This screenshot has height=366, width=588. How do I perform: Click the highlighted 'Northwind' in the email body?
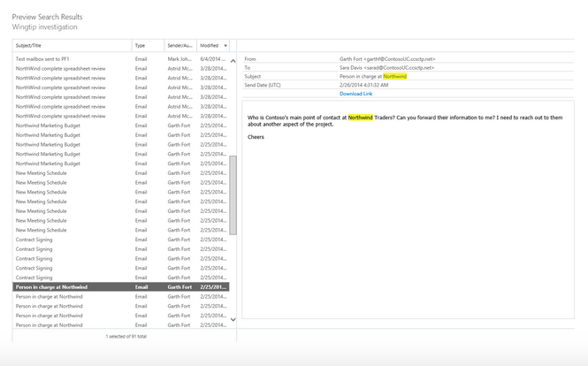tap(361, 118)
